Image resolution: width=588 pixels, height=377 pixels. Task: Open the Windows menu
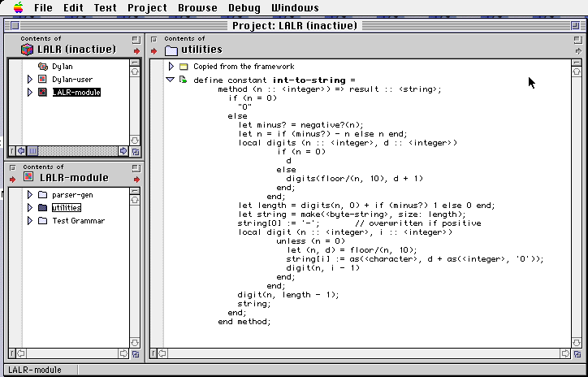click(295, 7)
